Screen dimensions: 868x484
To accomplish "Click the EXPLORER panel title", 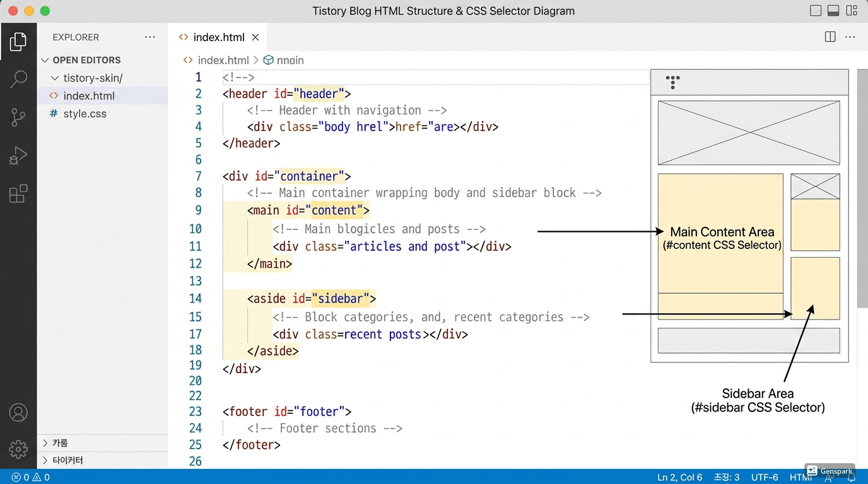I will [76, 37].
